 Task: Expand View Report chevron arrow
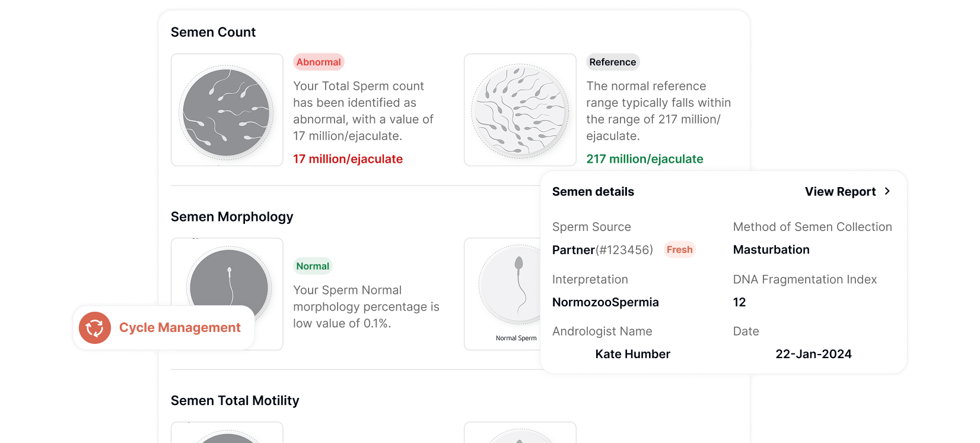coord(887,191)
